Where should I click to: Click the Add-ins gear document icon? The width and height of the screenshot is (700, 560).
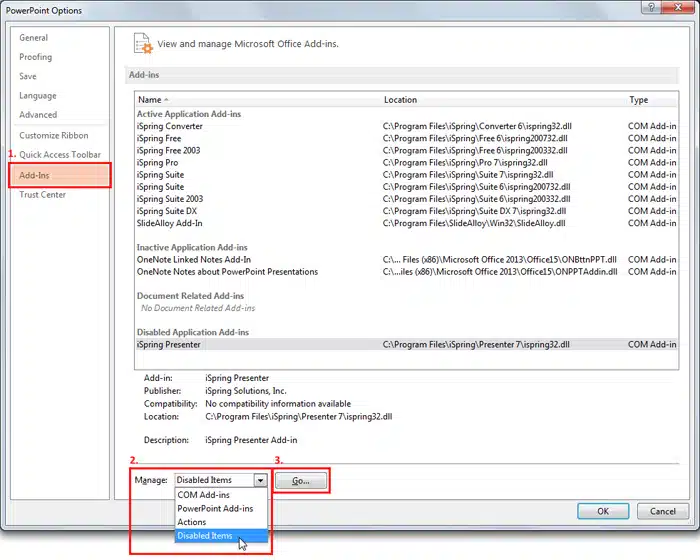(143, 44)
